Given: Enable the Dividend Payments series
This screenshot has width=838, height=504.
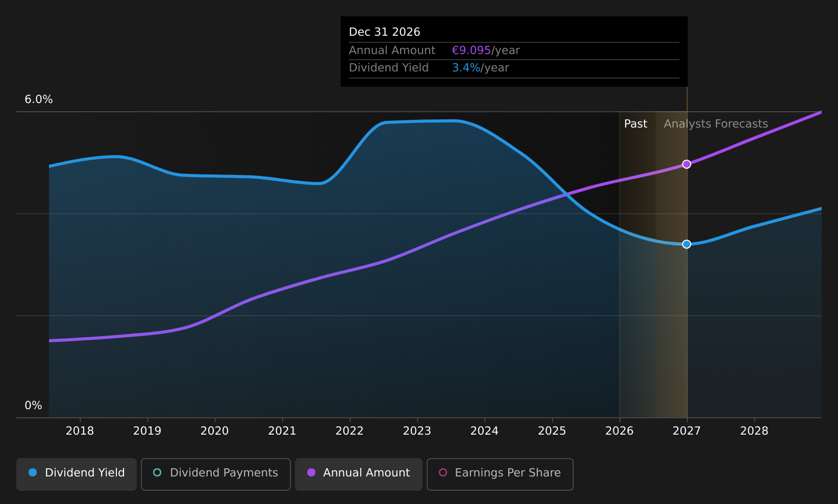Looking at the screenshot, I should click(x=215, y=474).
